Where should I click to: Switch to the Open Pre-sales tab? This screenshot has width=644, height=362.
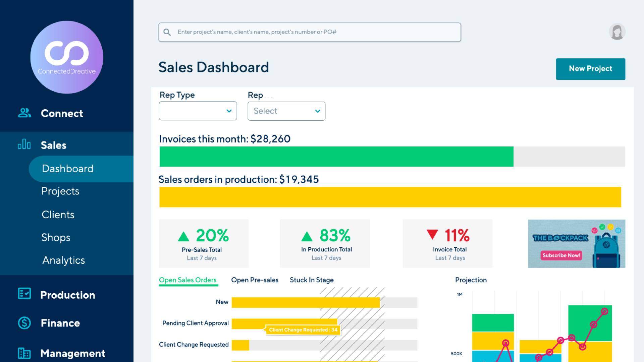254,280
